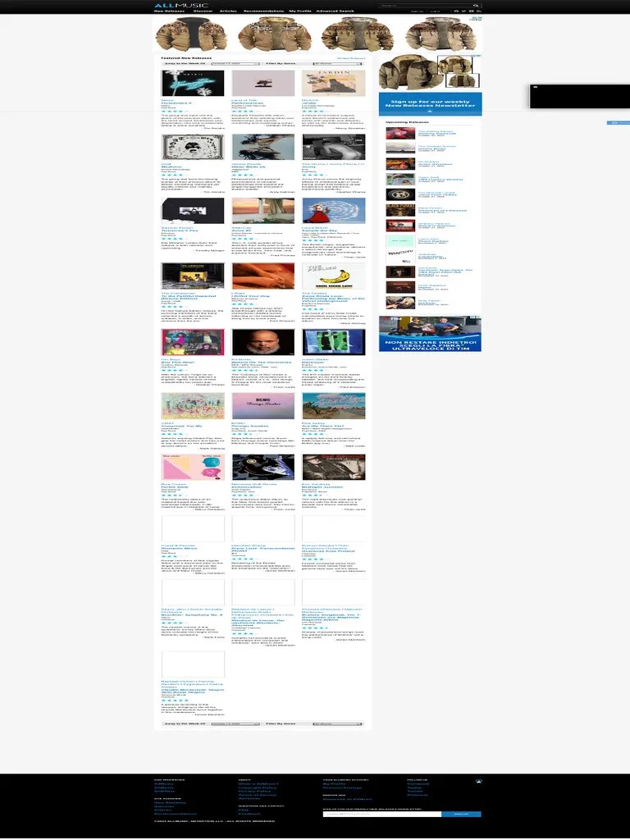630x840 pixels.
Task: Open Pinterest link under Follow Us
Action: [418, 795]
